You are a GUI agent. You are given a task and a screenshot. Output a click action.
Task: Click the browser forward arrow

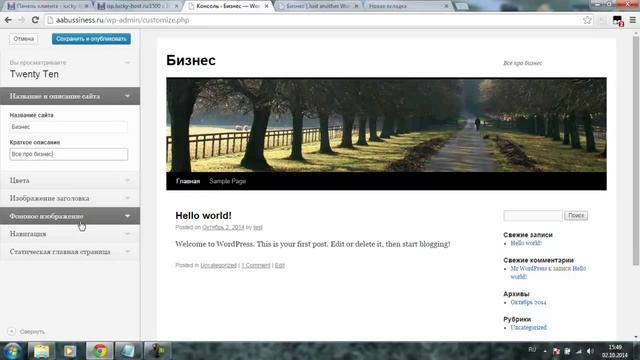[x=22, y=20]
